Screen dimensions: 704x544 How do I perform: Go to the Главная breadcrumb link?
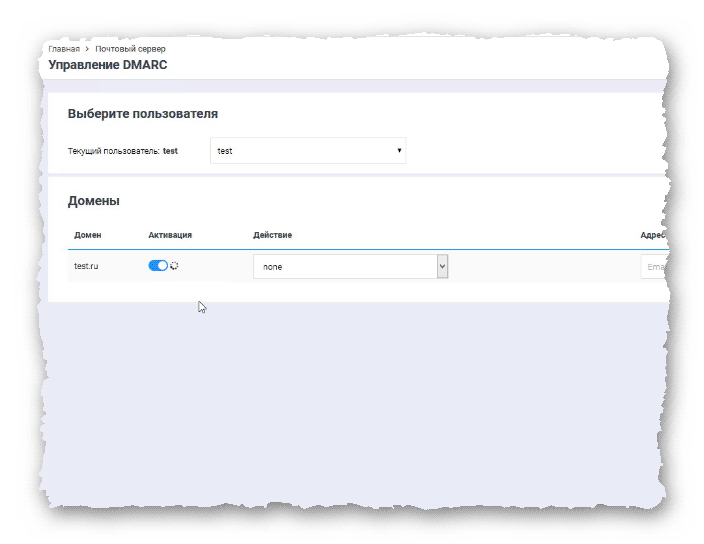[64, 49]
